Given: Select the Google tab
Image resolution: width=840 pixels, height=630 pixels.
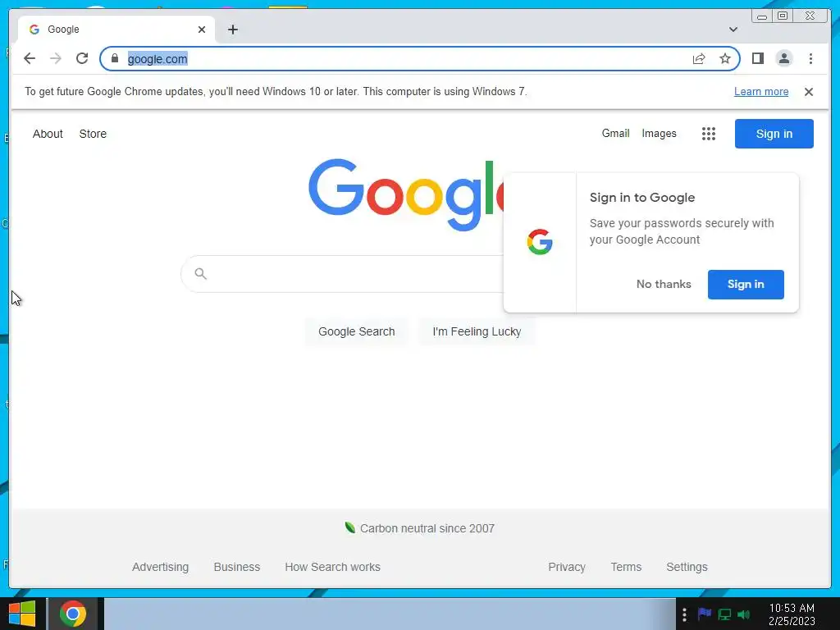Looking at the screenshot, I should [x=116, y=30].
